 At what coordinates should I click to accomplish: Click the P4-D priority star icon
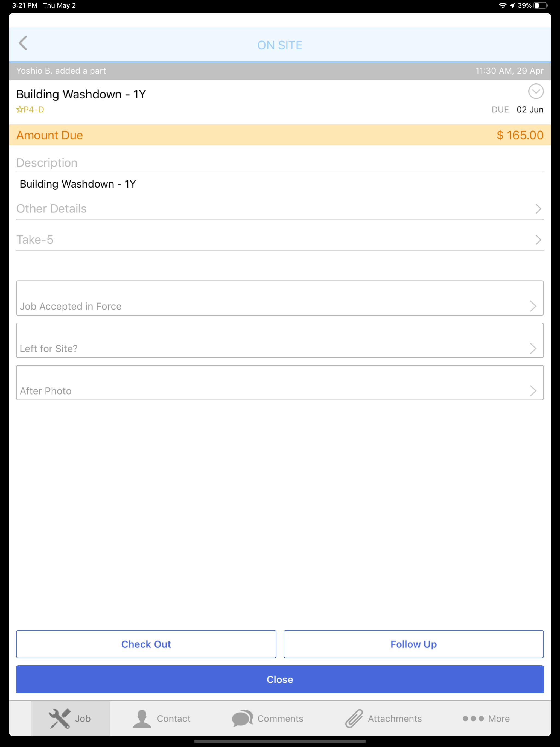click(x=20, y=109)
